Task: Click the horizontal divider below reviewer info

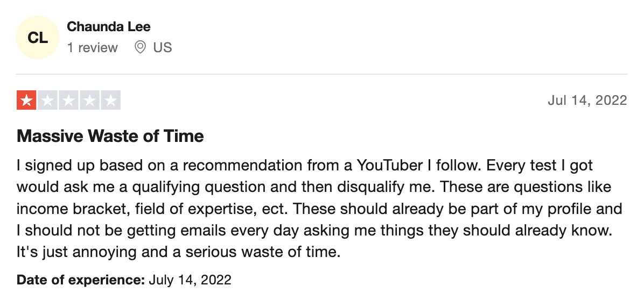Action: 322,74
